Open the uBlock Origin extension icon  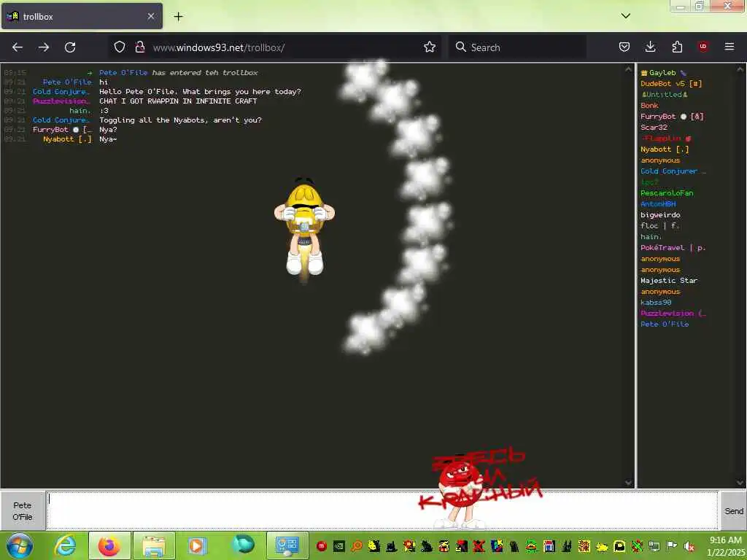703,47
